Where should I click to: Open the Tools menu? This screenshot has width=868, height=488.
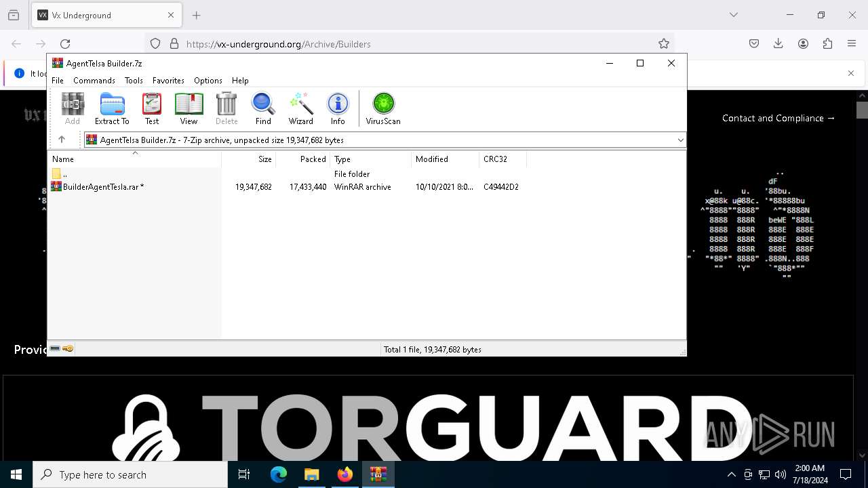point(134,80)
